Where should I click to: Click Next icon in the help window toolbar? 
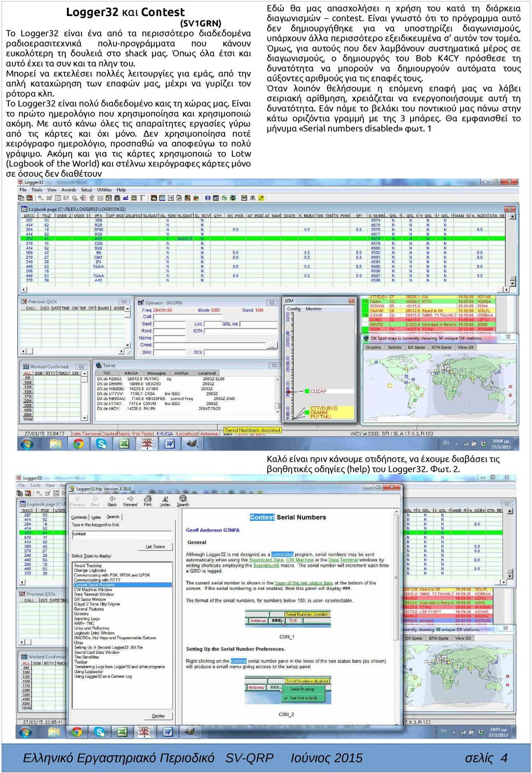95,500
